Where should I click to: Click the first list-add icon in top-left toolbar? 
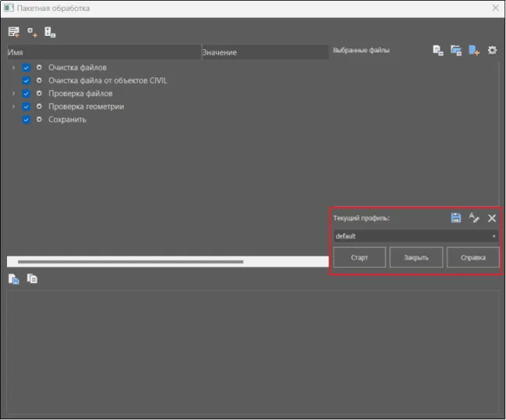click(13, 32)
